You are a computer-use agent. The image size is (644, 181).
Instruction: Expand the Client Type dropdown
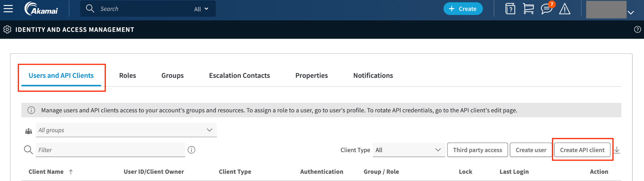tap(409, 150)
